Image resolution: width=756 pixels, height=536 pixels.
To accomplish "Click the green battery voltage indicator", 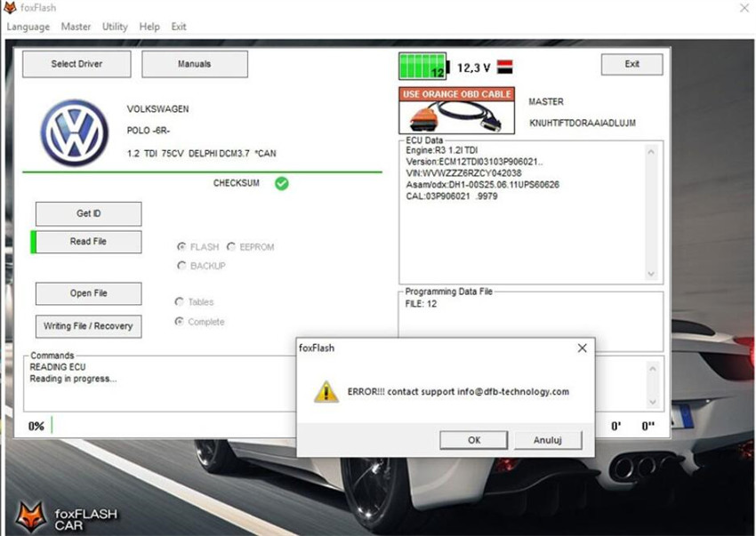I will coord(422,66).
